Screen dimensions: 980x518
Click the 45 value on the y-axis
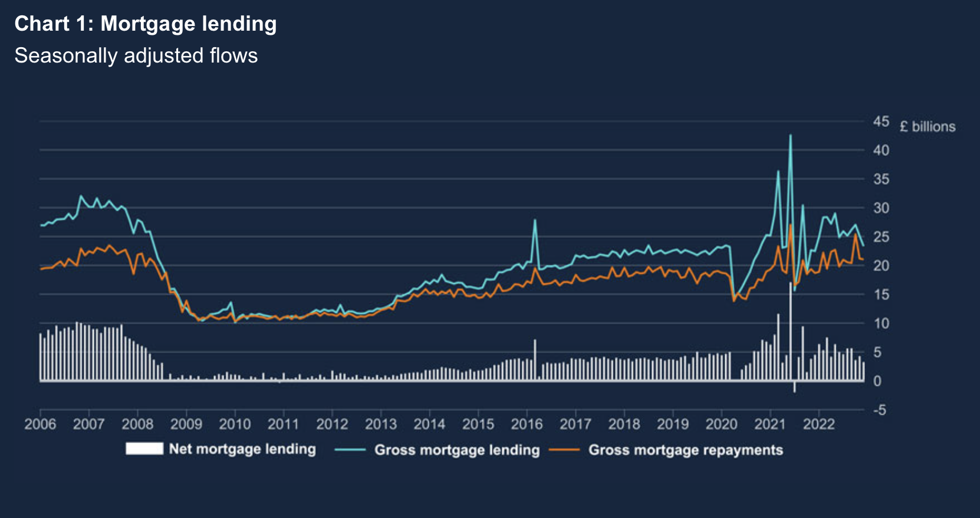pyautogui.click(x=881, y=122)
